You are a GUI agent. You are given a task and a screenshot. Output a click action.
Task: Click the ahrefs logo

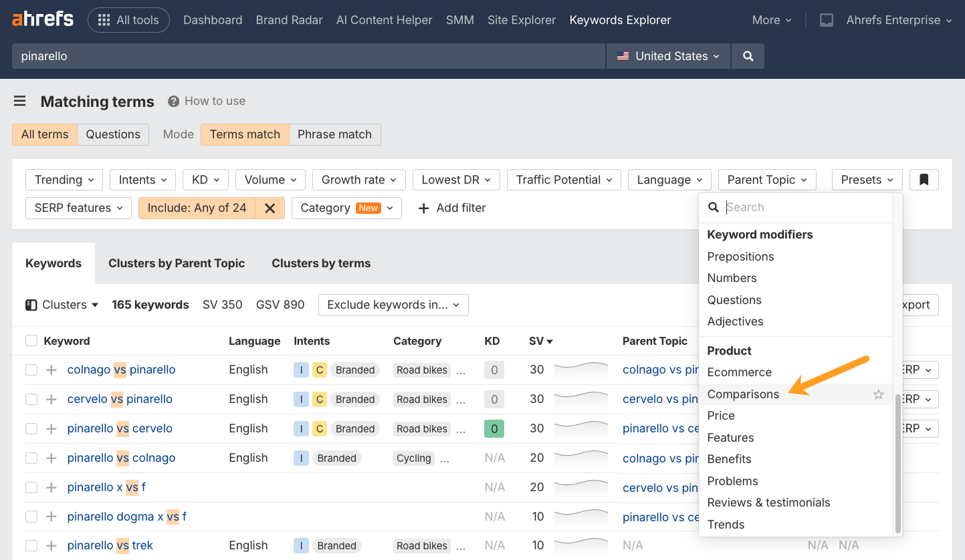(x=42, y=19)
